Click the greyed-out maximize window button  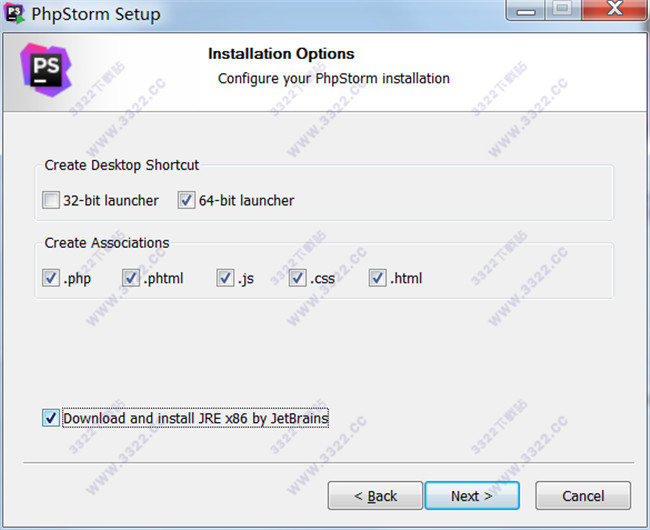tap(563, 10)
